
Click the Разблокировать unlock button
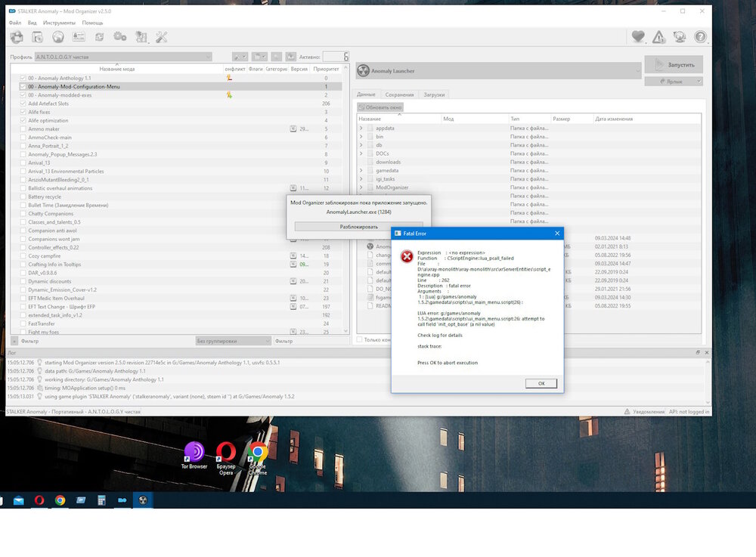tap(348, 227)
